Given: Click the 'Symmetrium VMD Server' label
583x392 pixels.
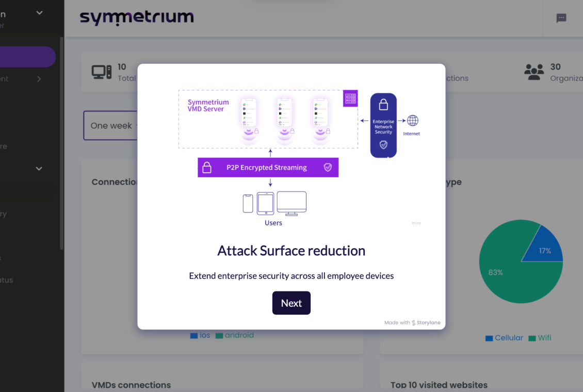Looking at the screenshot, I should [x=208, y=106].
